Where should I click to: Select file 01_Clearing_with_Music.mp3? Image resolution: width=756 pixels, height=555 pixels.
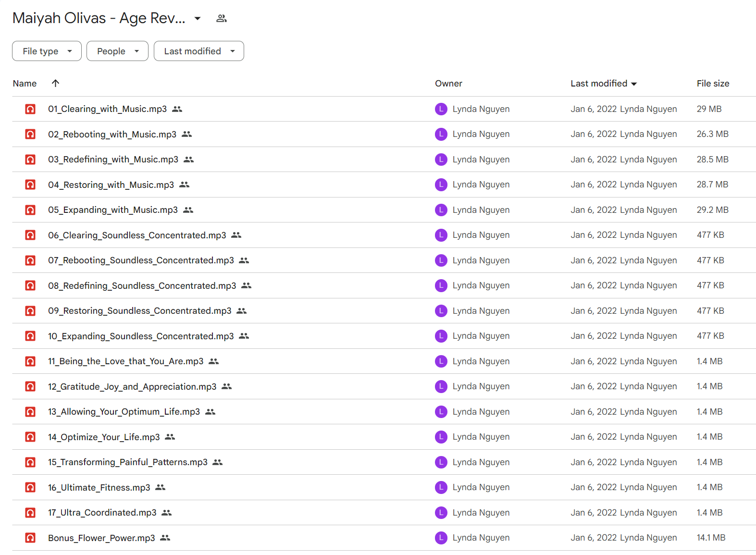107,109
